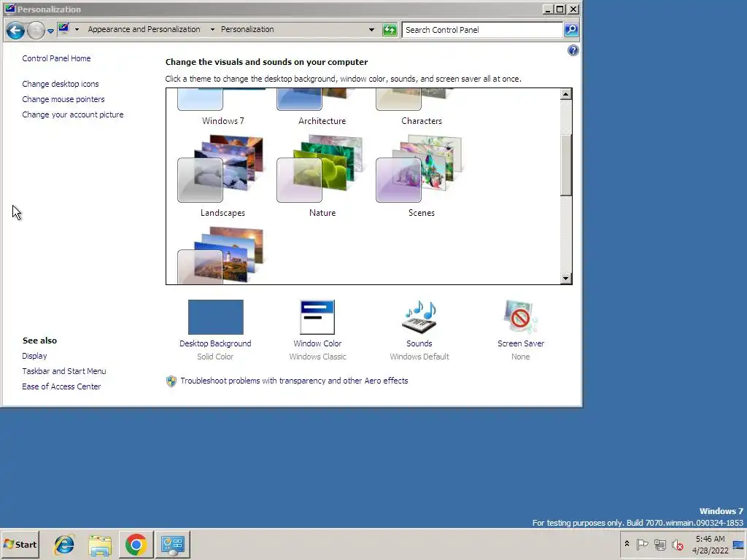Image resolution: width=747 pixels, height=560 pixels.
Task: Open Change desktop icons link
Action: click(x=61, y=84)
